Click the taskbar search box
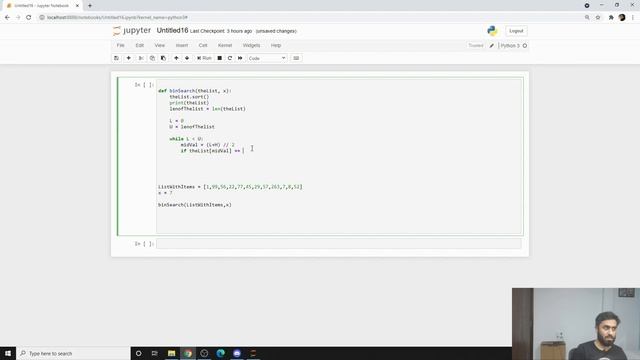Screen dimensions: 640x360 tap(73, 353)
